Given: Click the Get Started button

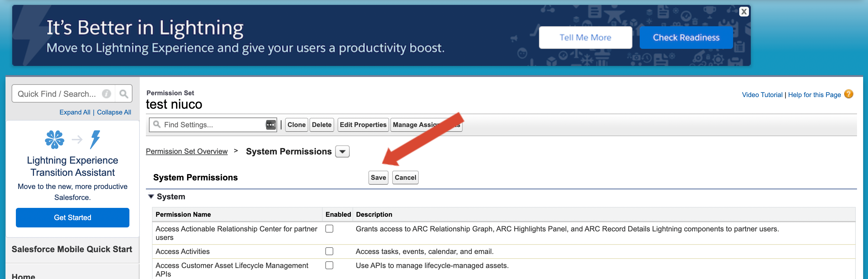Looking at the screenshot, I should pyautogui.click(x=72, y=218).
